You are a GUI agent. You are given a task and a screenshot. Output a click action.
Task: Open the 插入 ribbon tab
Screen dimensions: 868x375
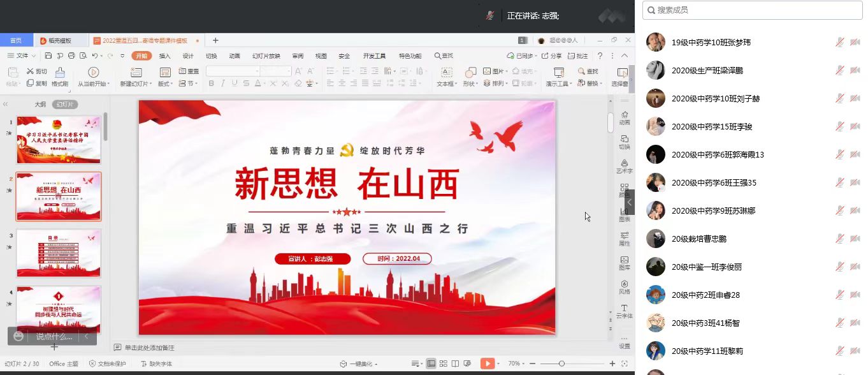(x=165, y=56)
